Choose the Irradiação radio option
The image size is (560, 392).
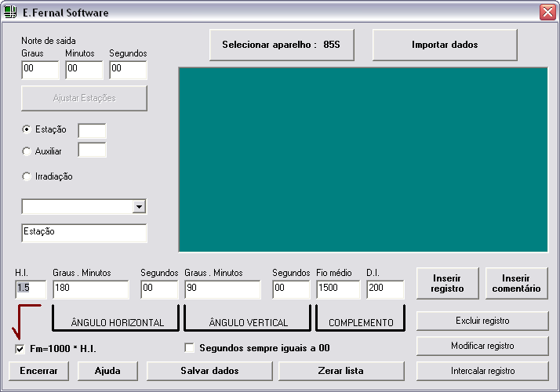27,176
